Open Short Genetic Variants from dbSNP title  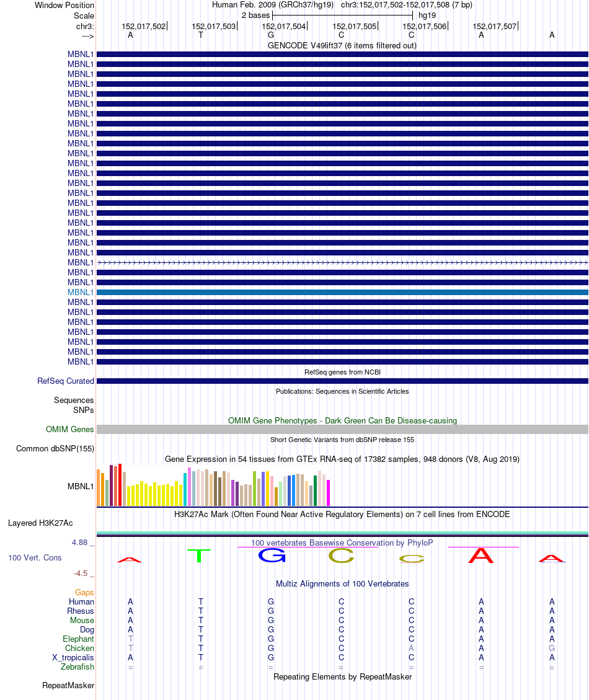coord(342,440)
